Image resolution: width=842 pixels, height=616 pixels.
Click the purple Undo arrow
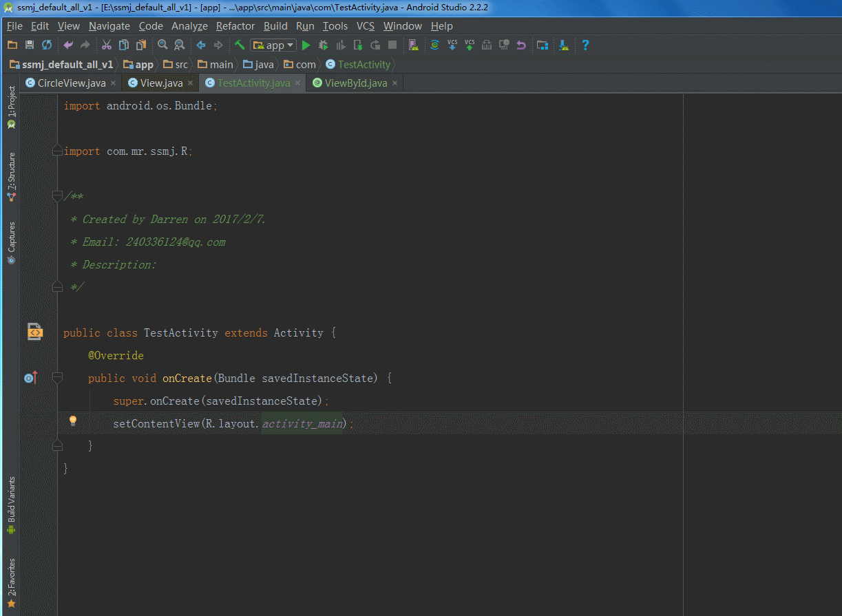coord(68,45)
